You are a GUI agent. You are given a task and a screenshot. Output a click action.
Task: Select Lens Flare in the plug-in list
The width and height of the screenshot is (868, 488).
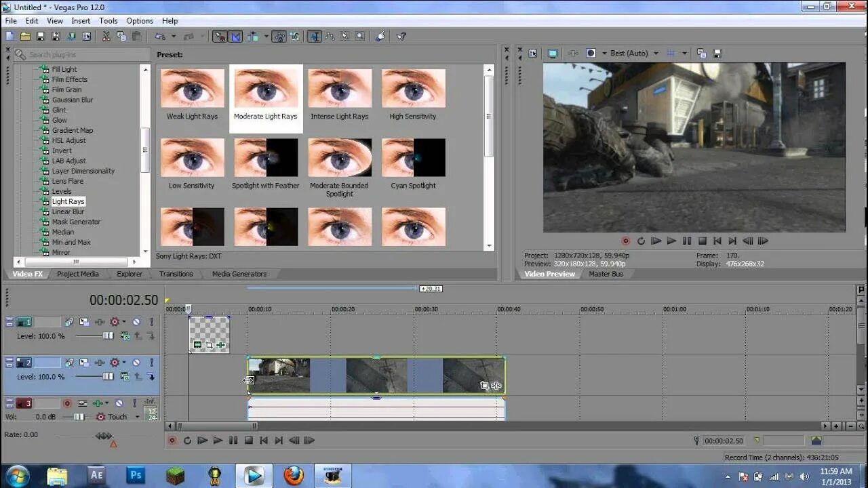[68, 181]
